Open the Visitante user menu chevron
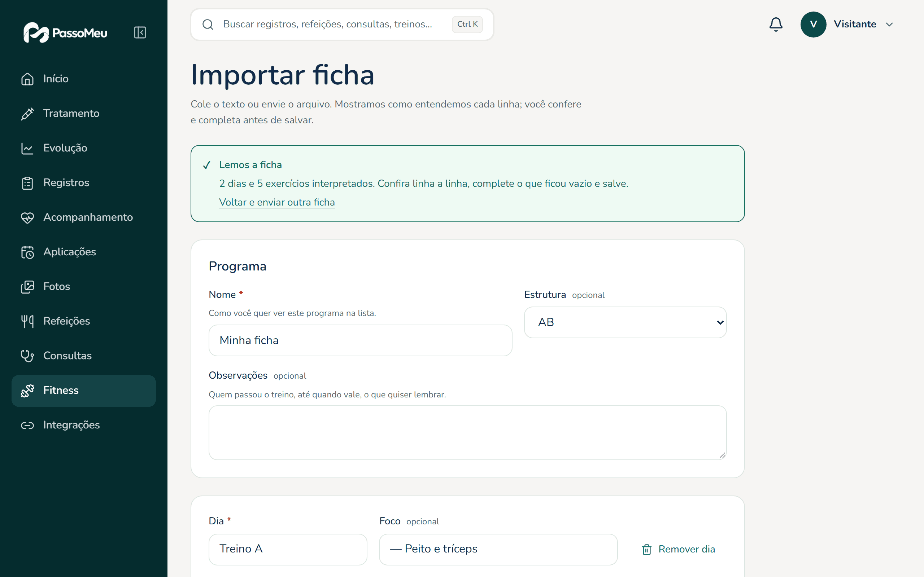 pyautogui.click(x=889, y=25)
